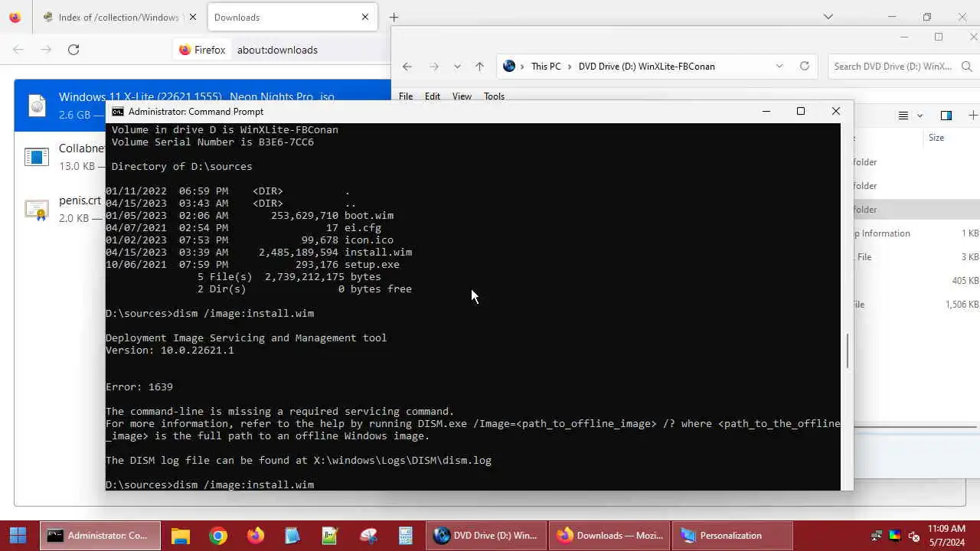
Task: Open the Paint-like app icon in taskbar
Action: pyautogui.click(x=367, y=536)
